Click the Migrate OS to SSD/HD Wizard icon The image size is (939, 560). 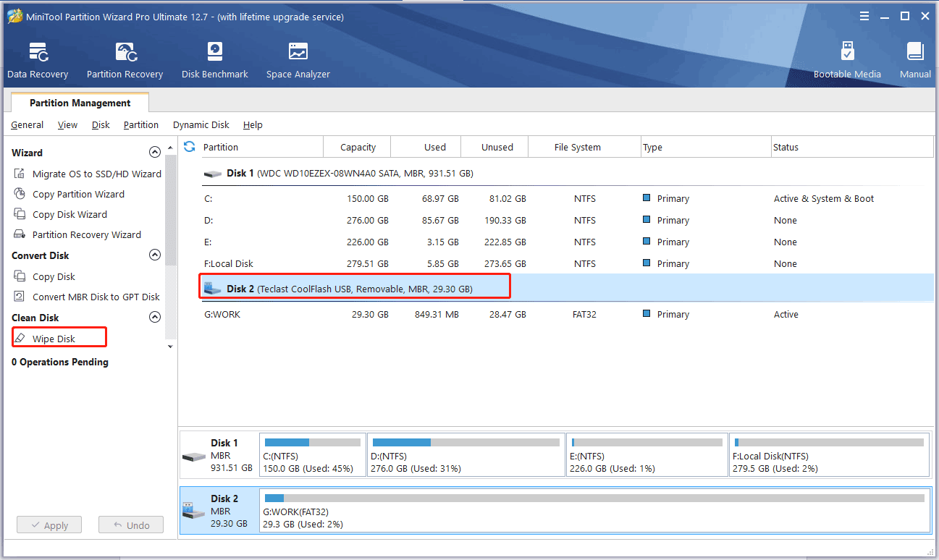click(x=20, y=174)
